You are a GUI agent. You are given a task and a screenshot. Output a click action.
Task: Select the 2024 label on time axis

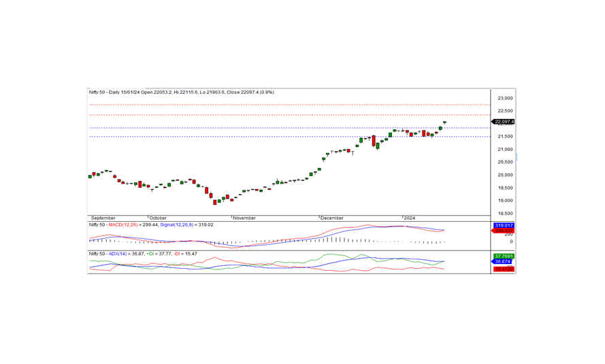409,218
